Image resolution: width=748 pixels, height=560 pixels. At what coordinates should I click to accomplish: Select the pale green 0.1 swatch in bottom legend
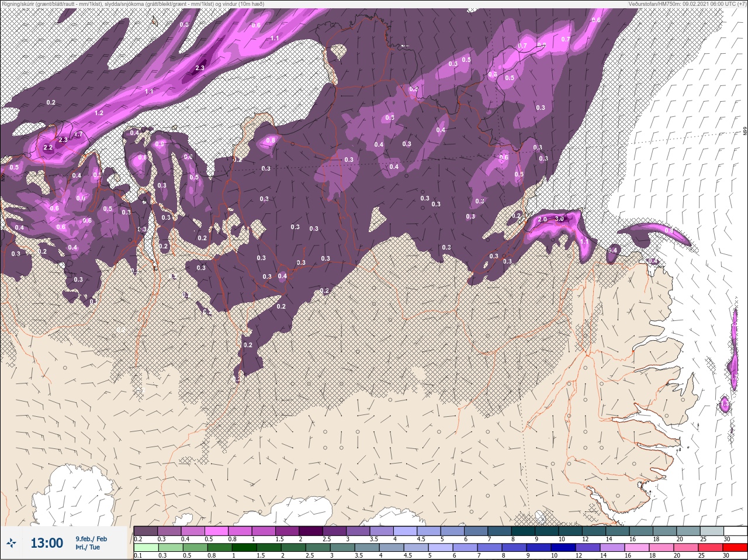click(146, 548)
